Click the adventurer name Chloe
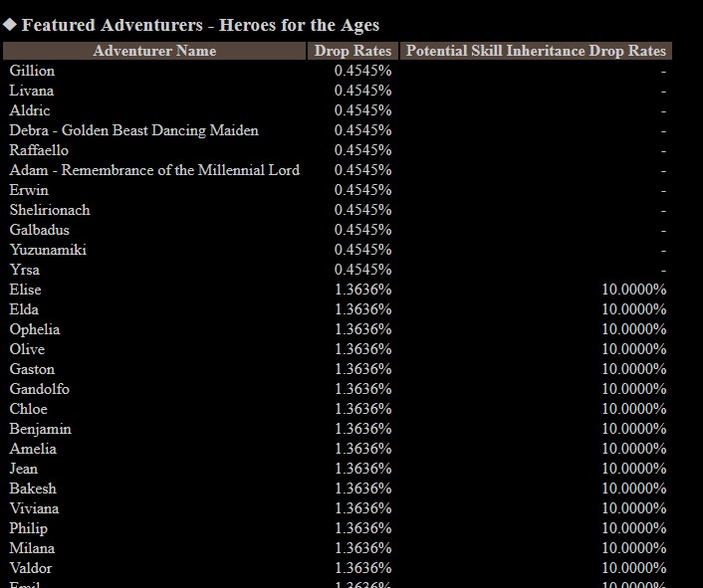Viewport: 703px width, 588px height. (28, 409)
